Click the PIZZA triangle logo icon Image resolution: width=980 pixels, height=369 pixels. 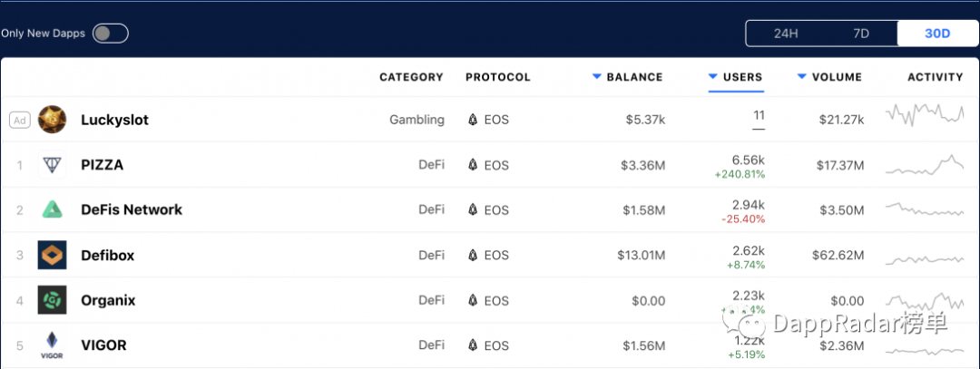(52, 165)
